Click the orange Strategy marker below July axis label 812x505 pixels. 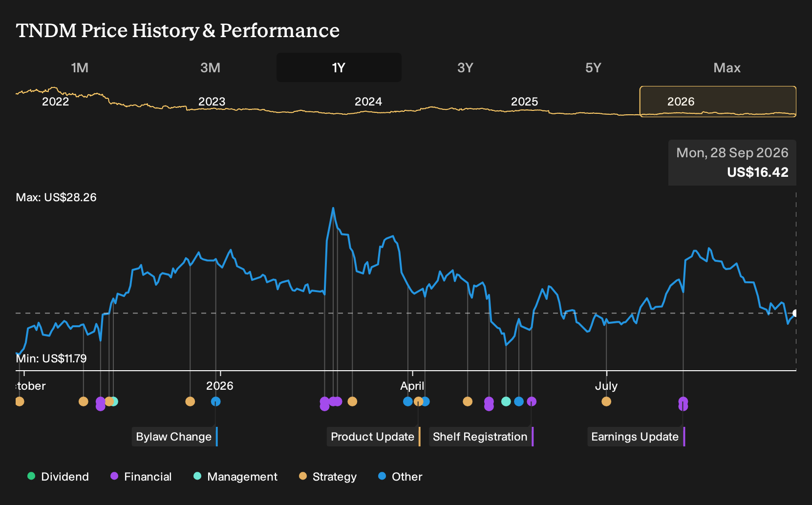(x=606, y=401)
